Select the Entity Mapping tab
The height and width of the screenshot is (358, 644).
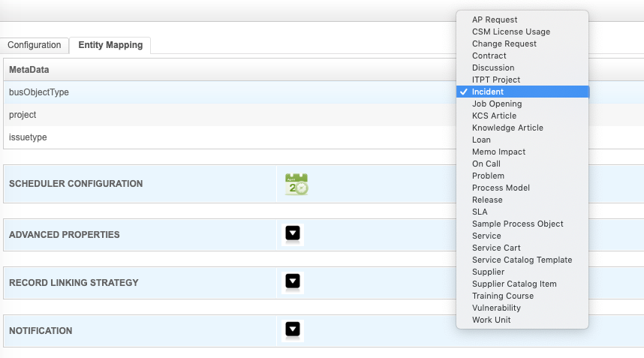110,45
